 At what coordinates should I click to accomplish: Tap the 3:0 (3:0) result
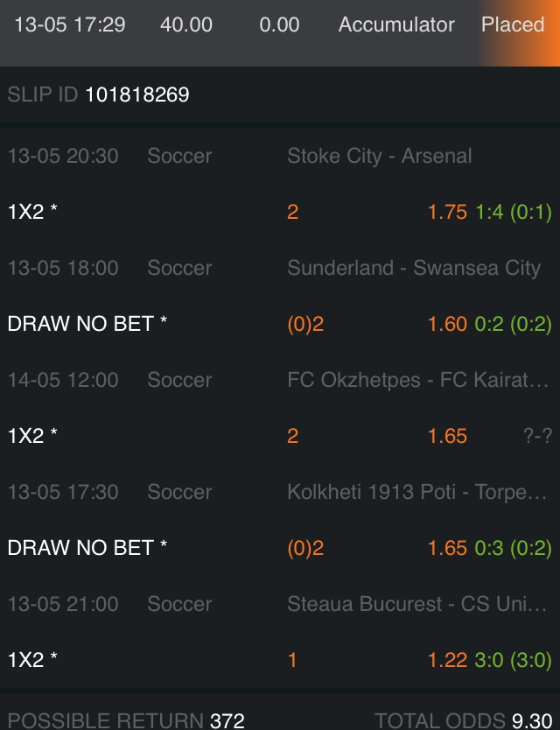tap(513, 660)
